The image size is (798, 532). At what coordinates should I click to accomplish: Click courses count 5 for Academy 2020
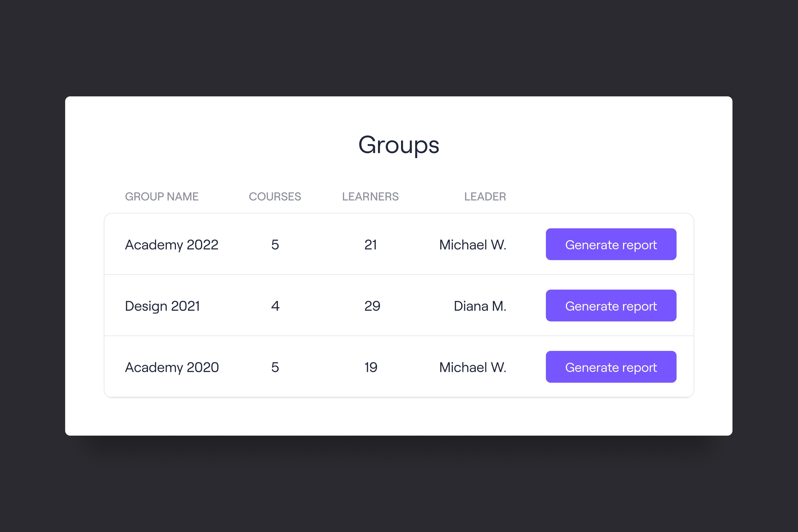click(x=275, y=367)
